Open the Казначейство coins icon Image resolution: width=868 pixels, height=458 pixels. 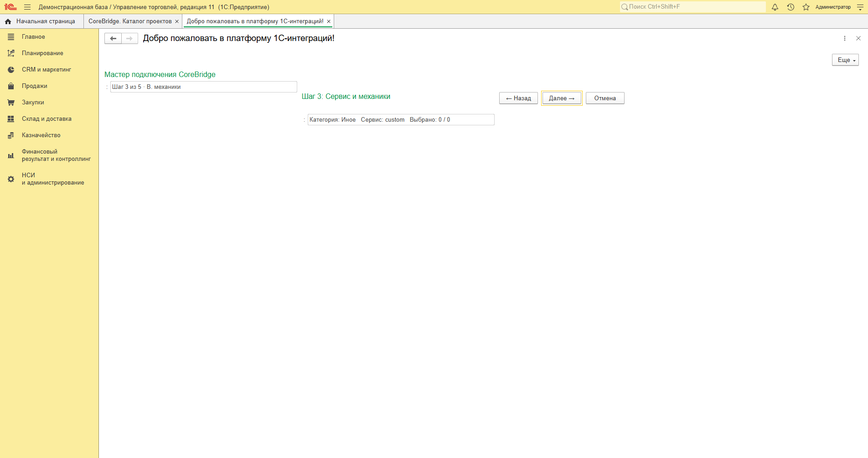pos(11,135)
